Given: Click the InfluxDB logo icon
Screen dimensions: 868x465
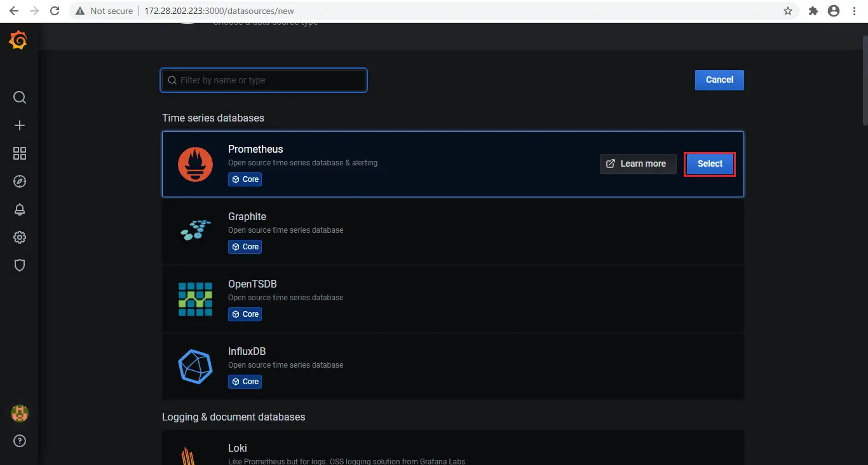Looking at the screenshot, I should point(194,366).
